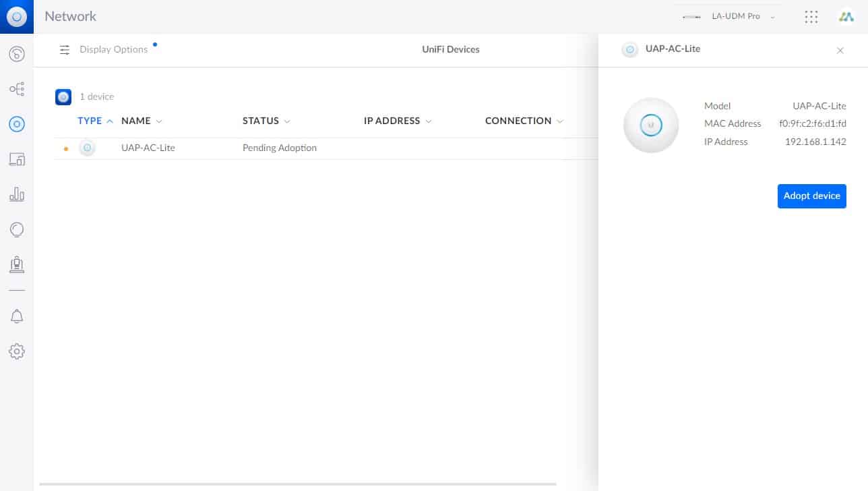The image size is (868, 491).
Task: Open the Insights lightbulb icon
Action: pos(17,230)
